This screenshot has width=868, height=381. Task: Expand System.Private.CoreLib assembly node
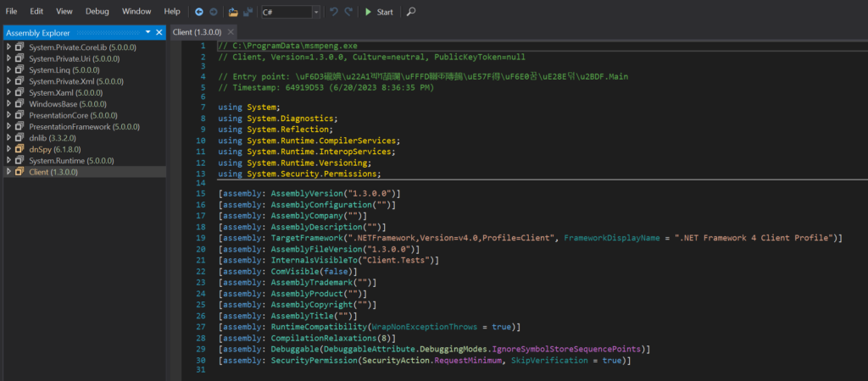8,47
